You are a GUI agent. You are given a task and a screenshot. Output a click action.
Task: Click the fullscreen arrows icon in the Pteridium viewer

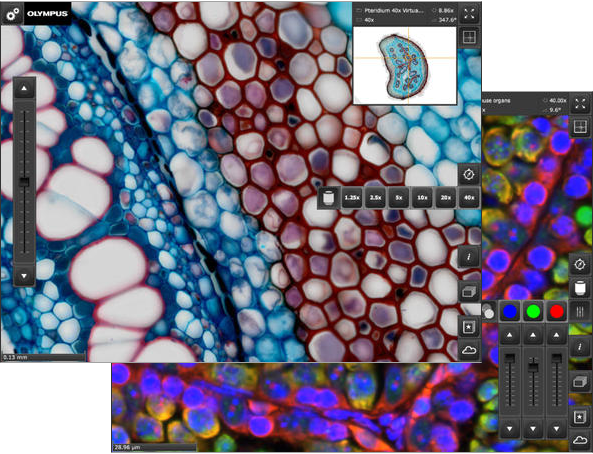pos(469,14)
